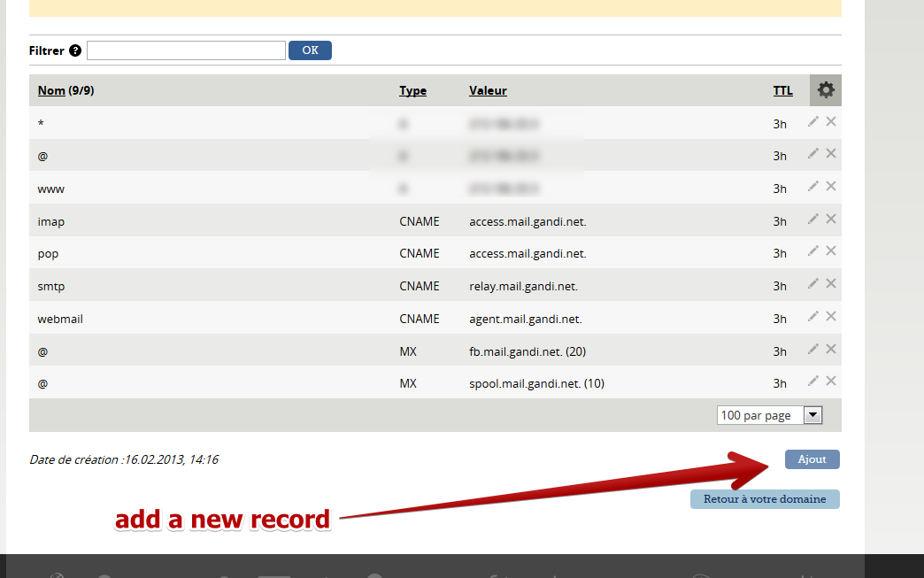Open the table settings gear icon

point(825,89)
